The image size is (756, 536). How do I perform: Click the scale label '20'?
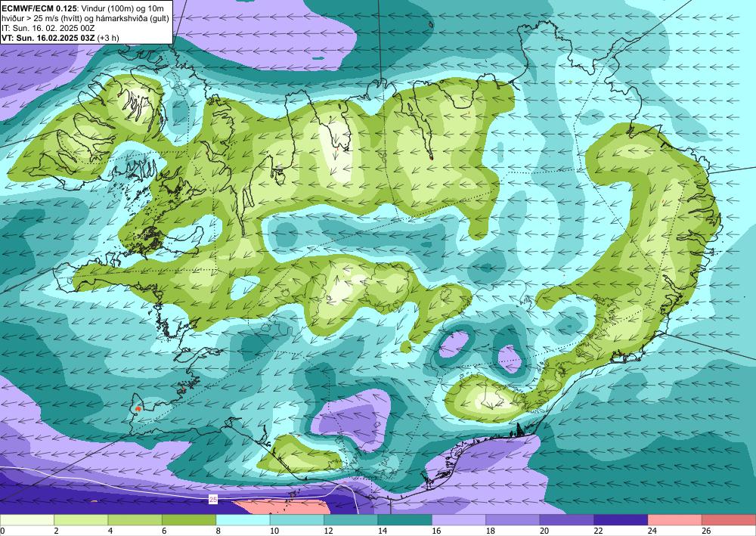coord(544,531)
